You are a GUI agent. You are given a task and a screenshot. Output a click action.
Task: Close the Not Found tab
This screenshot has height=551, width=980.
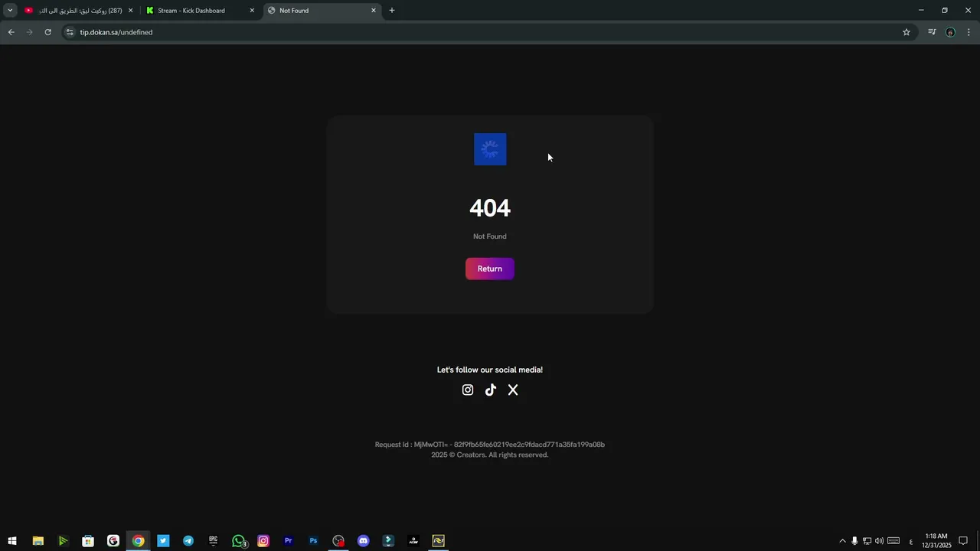374,11
